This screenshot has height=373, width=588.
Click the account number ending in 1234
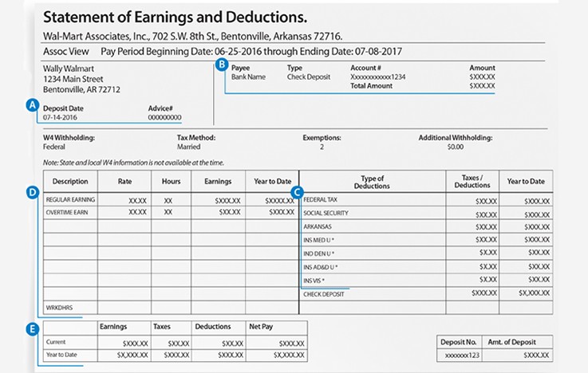click(x=378, y=77)
